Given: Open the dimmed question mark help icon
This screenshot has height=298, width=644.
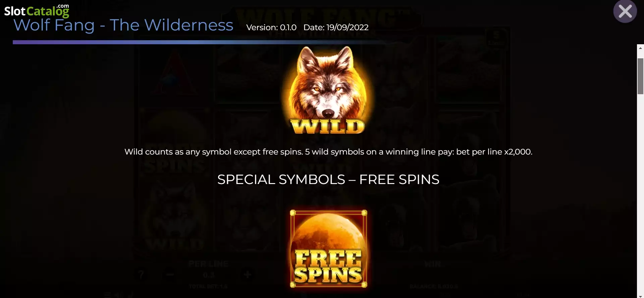Looking at the screenshot, I should (141, 275).
